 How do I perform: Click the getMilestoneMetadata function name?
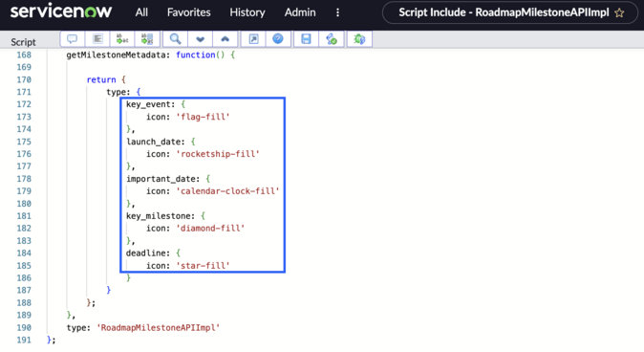[x=117, y=55]
